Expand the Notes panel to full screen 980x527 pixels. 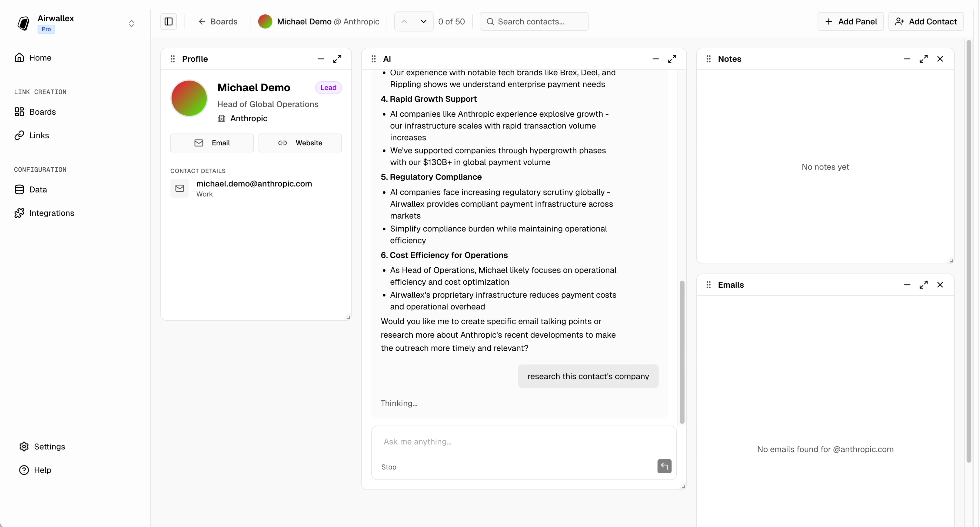[924, 59]
